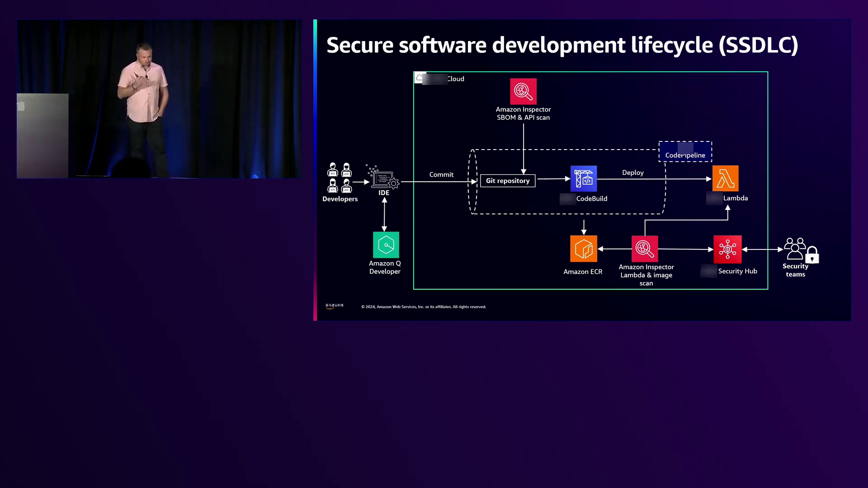
Task: Click the 'Amazon Inspector Lambda & image scan' caption
Action: pos(646,275)
